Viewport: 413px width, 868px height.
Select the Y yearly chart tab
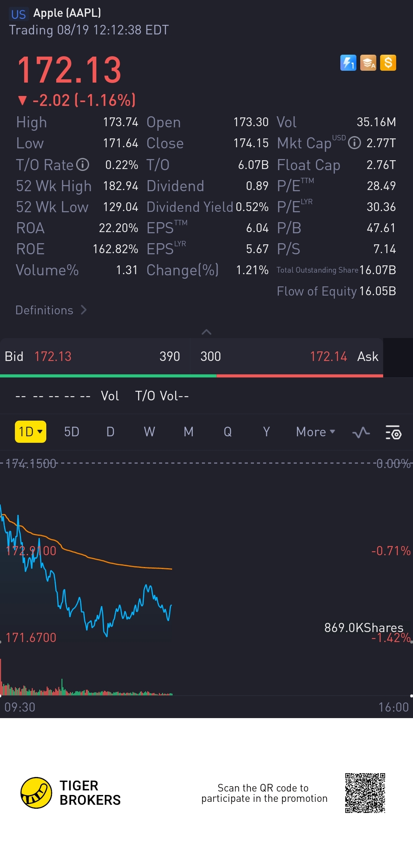[x=267, y=432]
